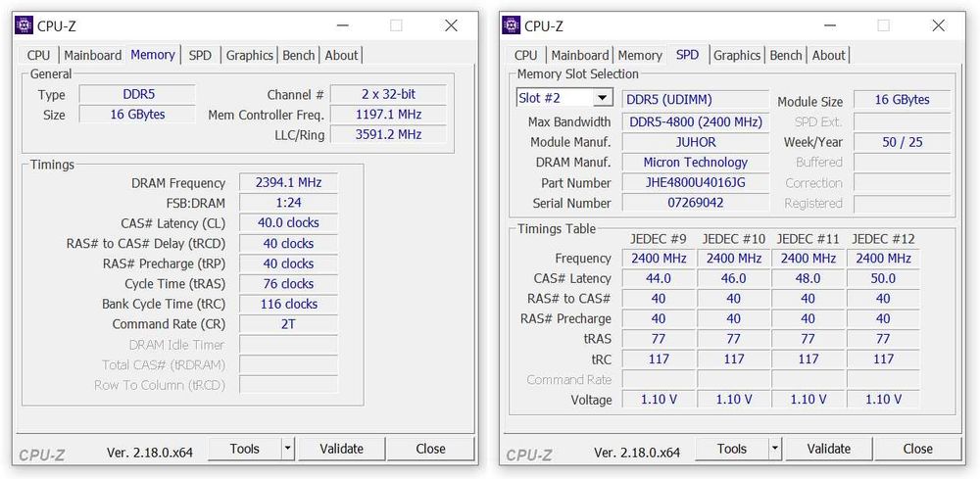Open Graphics tab in right window
The height and width of the screenshot is (479, 980).
click(x=737, y=56)
